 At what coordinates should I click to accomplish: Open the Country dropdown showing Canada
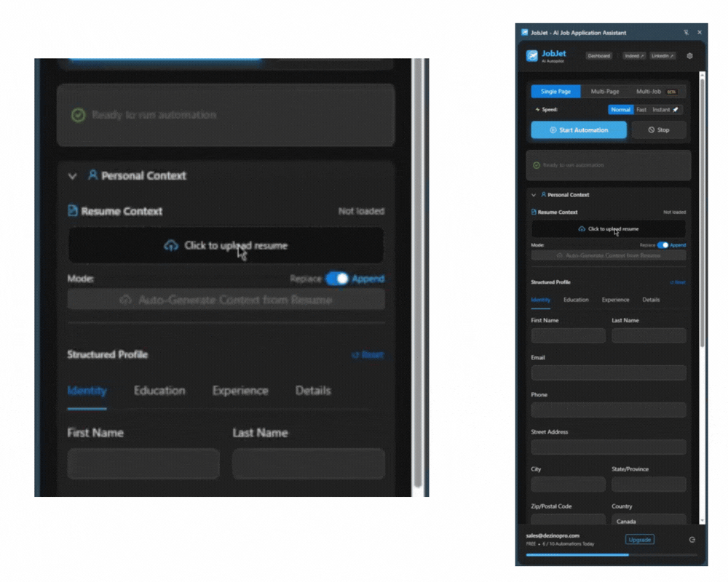(648, 521)
